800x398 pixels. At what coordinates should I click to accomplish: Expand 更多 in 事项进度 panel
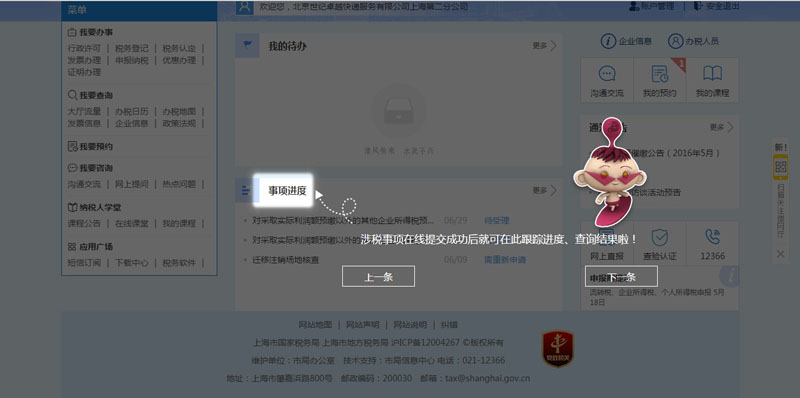(544, 190)
